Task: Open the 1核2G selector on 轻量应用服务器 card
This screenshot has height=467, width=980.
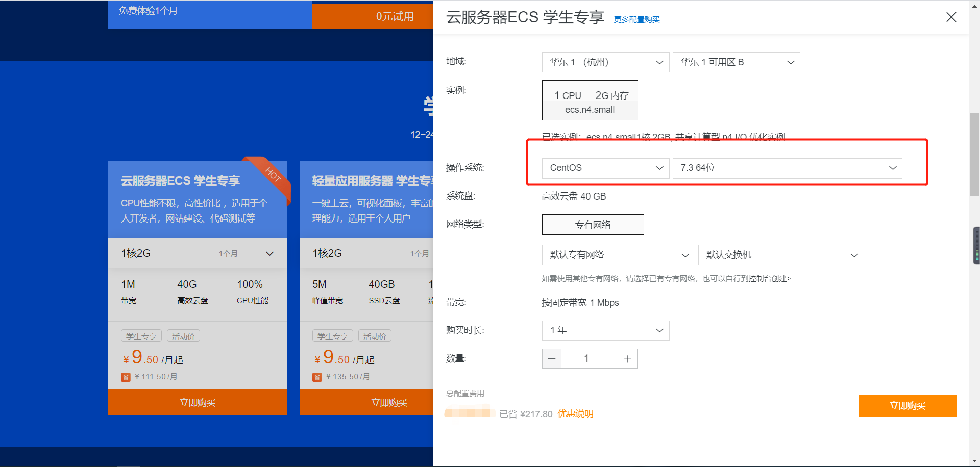Action: pyautogui.click(x=366, y=253)
